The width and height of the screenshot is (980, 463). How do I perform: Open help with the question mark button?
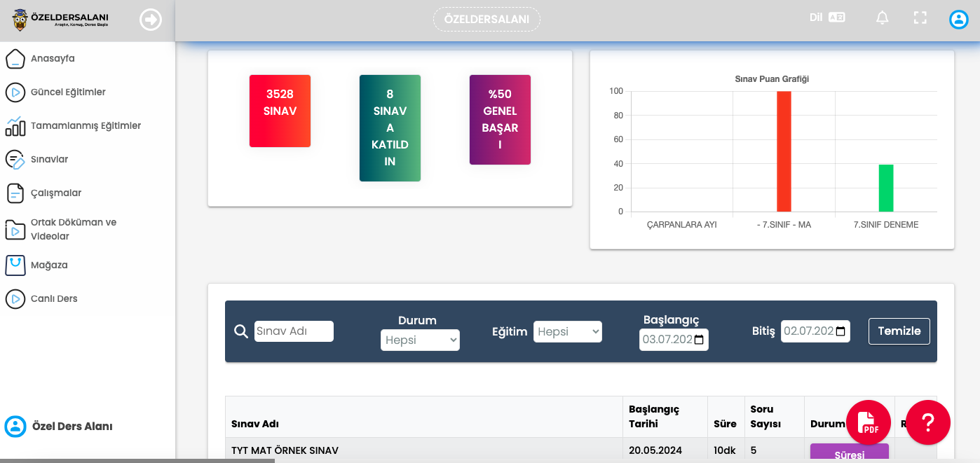click(928, 422)
